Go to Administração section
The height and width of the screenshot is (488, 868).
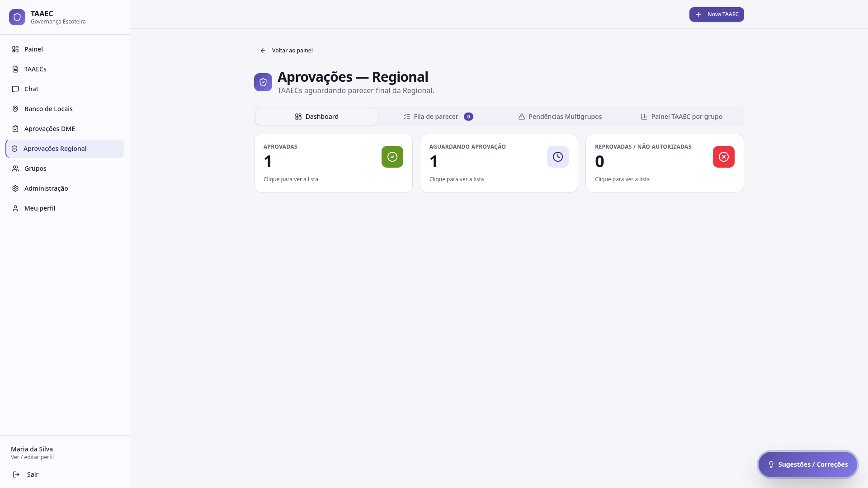click(x=65, y=188)
